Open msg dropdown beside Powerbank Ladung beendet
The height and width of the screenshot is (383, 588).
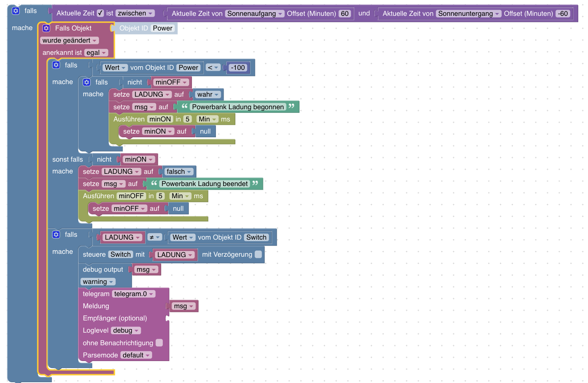[114, 184]
